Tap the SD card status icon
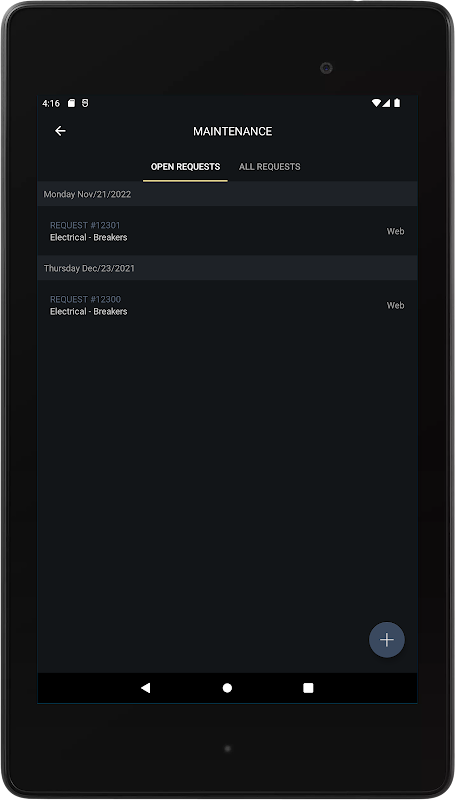 click(71, 103)
